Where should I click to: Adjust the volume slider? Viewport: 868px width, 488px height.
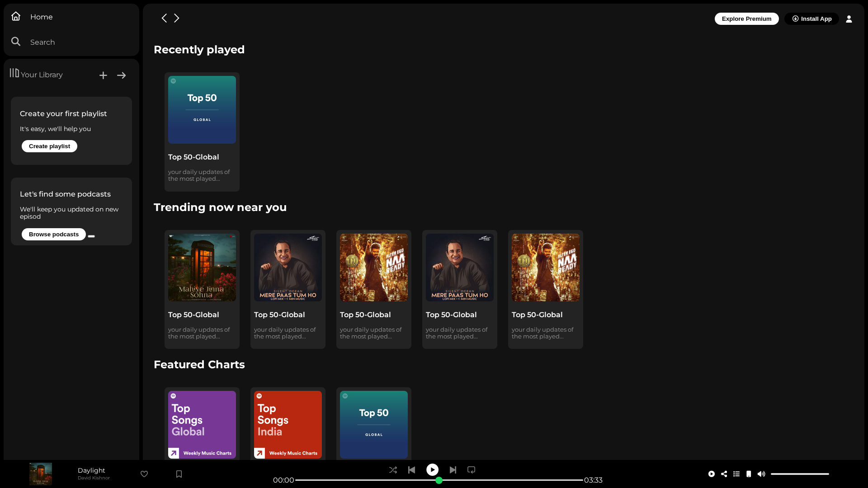tap(800, 474)
